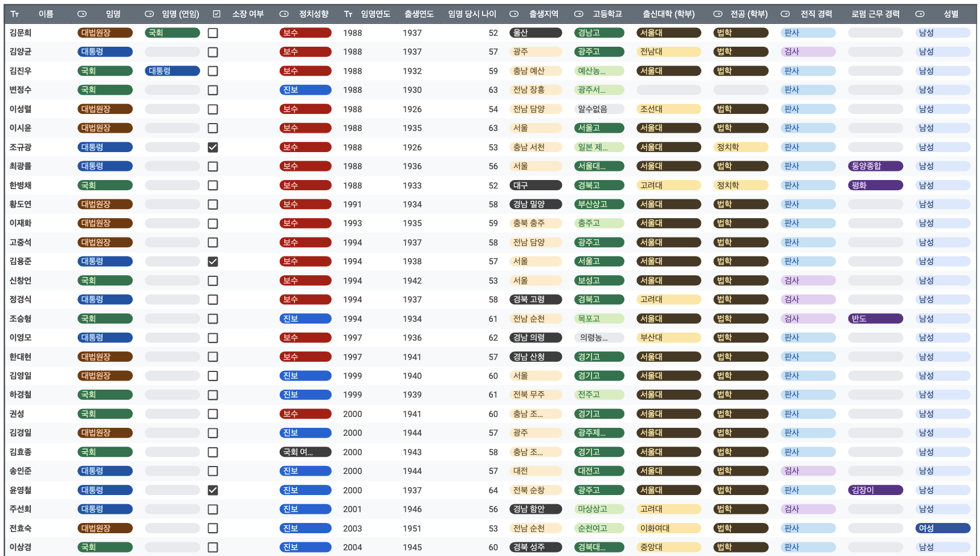Open the 출신대학 (학부) column header
Viewport: 980px width, 556px height.
tap(668, 14)
